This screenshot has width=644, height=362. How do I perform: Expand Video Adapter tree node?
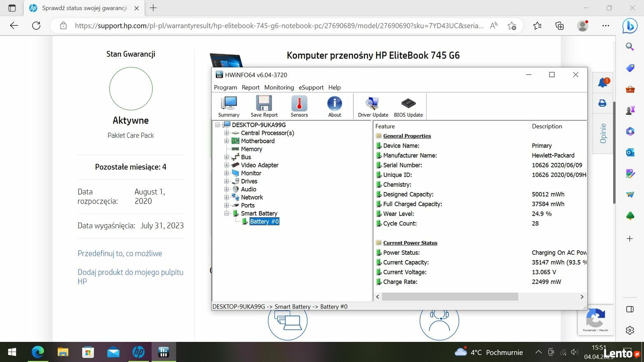click(226, 165)
